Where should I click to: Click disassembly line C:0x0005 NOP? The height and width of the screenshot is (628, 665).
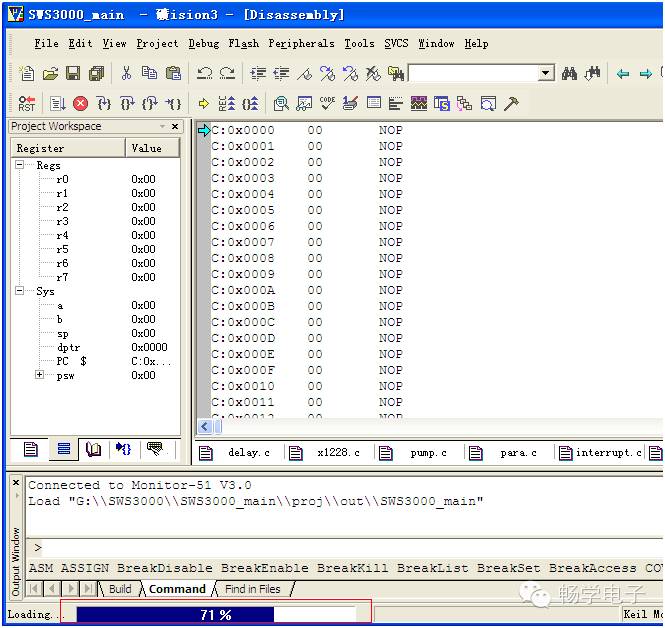click(307, 210)
